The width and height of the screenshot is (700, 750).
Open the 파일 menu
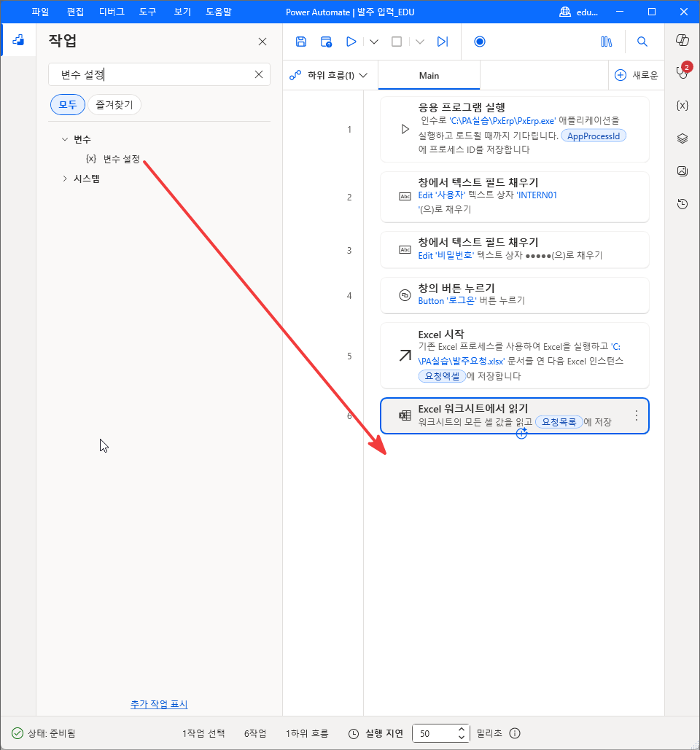pos(40,12)
